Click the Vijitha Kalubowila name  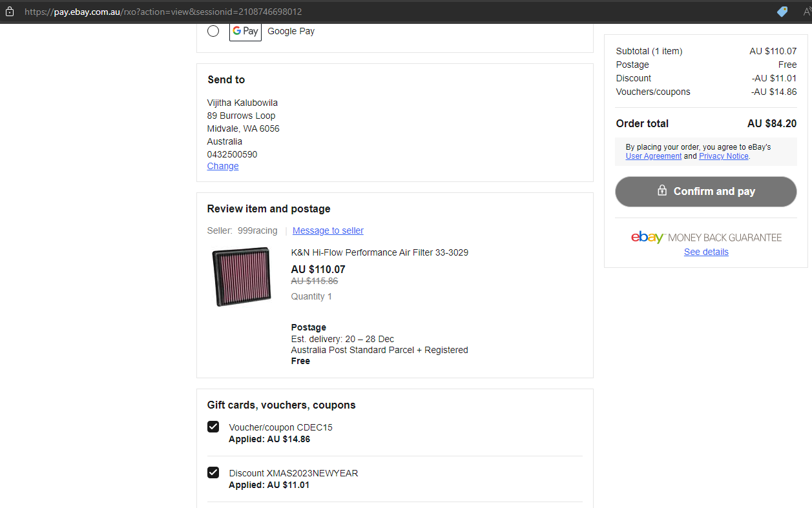coord(243,103)
